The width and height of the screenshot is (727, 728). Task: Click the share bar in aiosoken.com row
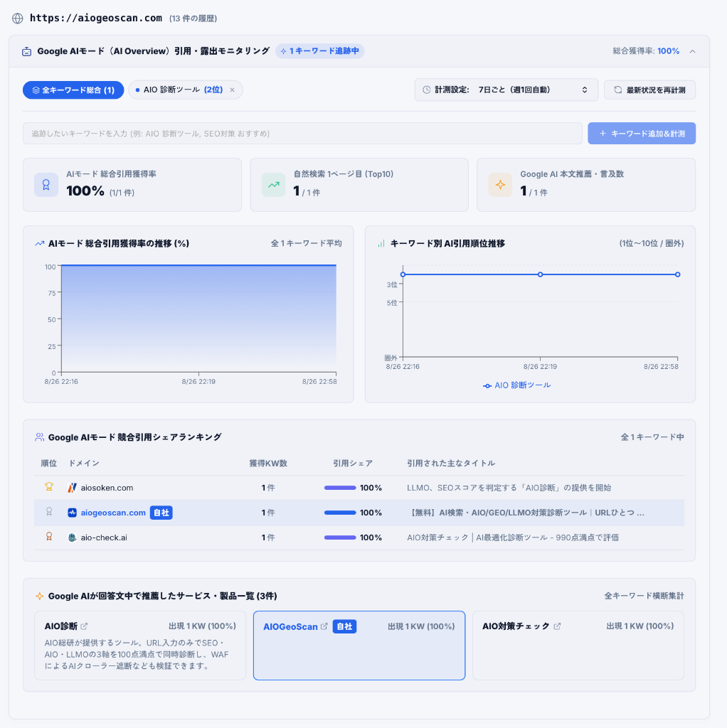click(x=340, y=488)
